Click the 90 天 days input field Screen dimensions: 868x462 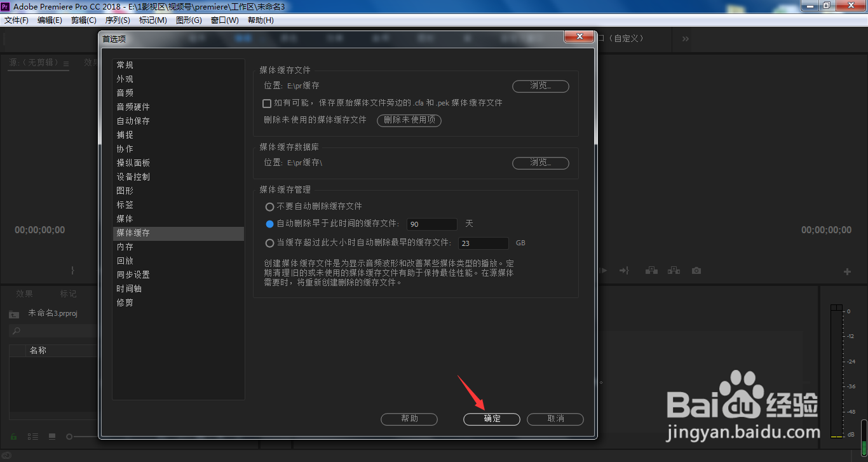[x=432, y=224]
